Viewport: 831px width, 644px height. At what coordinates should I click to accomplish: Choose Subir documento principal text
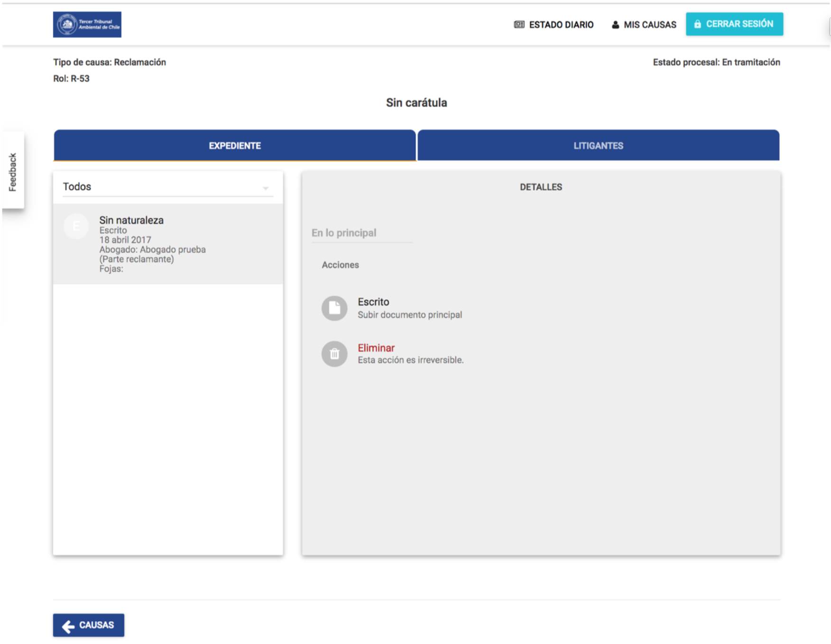(409, 315)
